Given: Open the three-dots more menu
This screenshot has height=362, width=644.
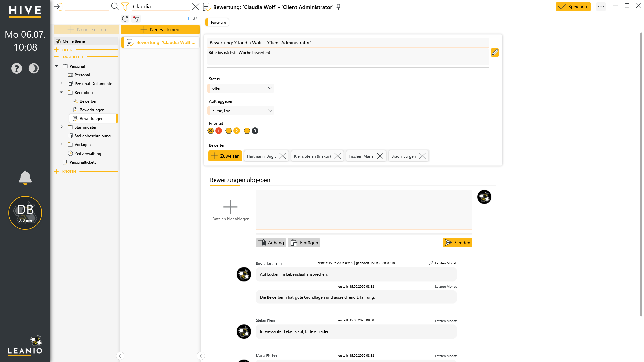Looking at the screenshot, I should coord(601,7).
